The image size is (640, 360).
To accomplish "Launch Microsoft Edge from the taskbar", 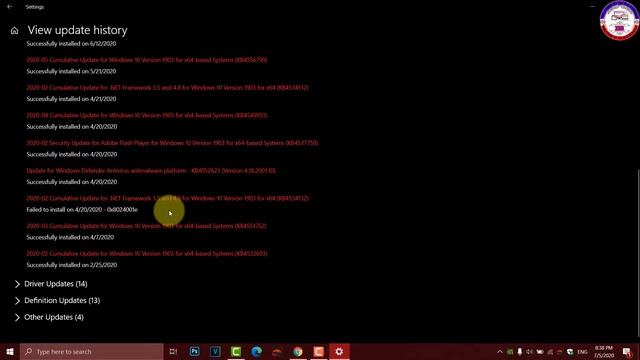I will [256, 351].
